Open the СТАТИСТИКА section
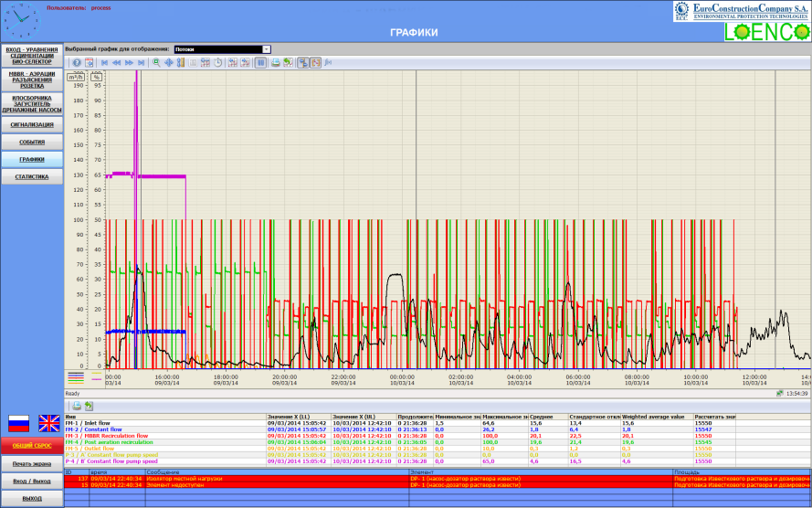 pyautogui.click(x=31, y=176)
